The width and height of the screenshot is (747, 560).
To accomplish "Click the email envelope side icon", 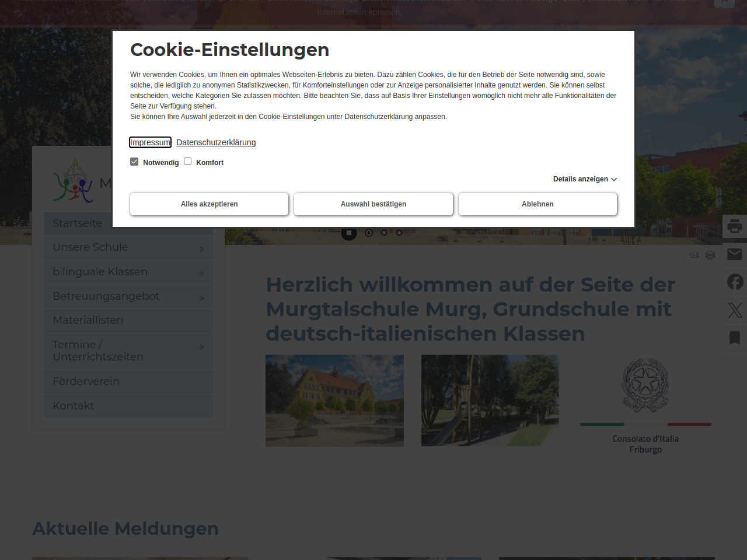I will coord(735,254).
